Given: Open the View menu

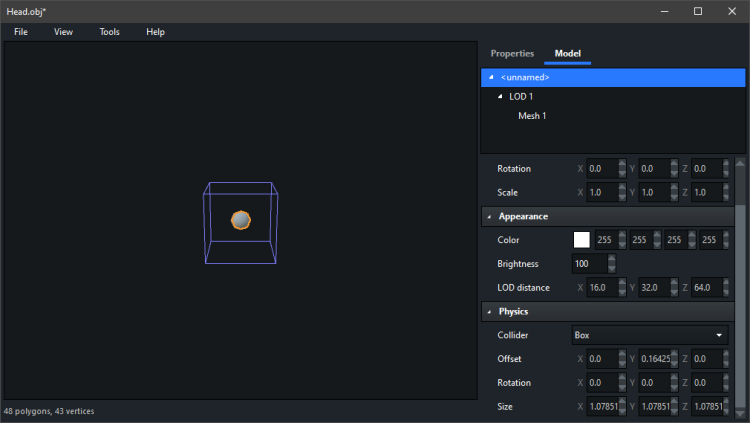Looking at the screenshot, I should coord(63,32).
